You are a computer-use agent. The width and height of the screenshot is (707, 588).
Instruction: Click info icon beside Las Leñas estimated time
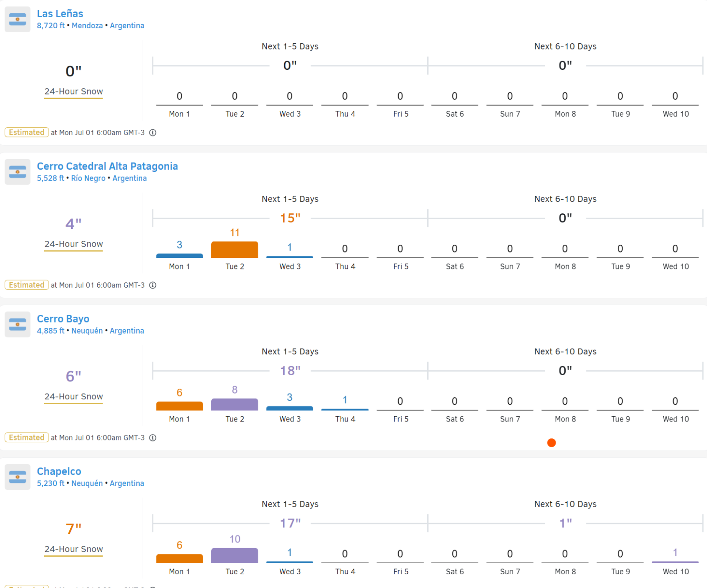(x=153, y=133)
